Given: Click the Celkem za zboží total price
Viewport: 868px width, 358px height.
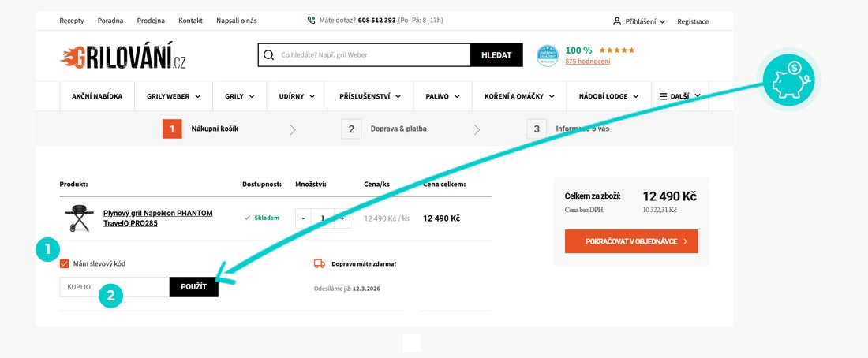Looking at the screenshot, I should (x=669, y=196).
